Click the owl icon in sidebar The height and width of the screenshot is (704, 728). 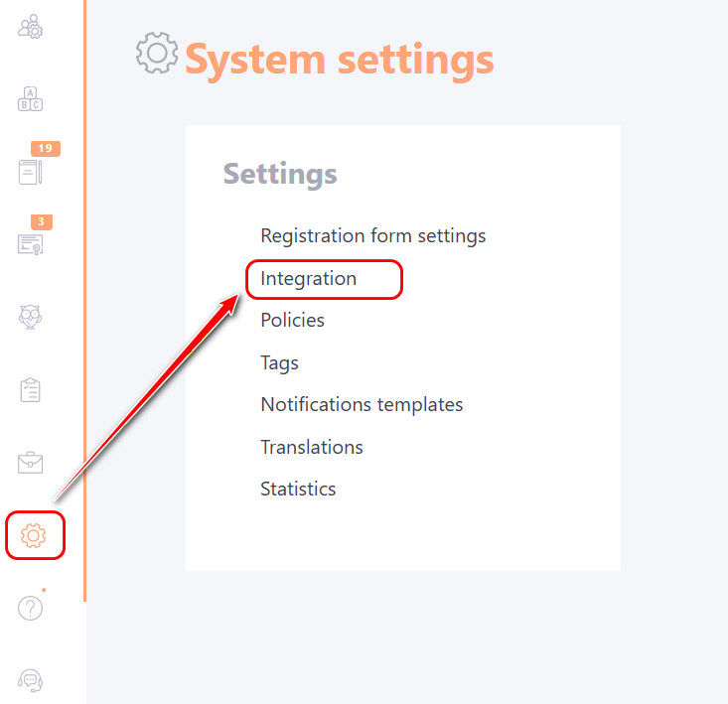point(31,317)
